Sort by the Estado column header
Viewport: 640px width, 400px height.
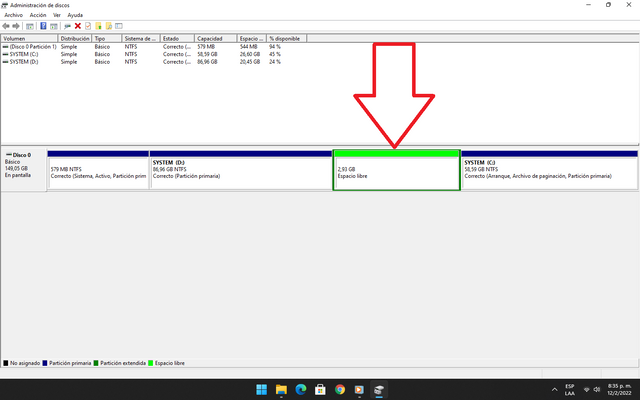coord(178,38)
